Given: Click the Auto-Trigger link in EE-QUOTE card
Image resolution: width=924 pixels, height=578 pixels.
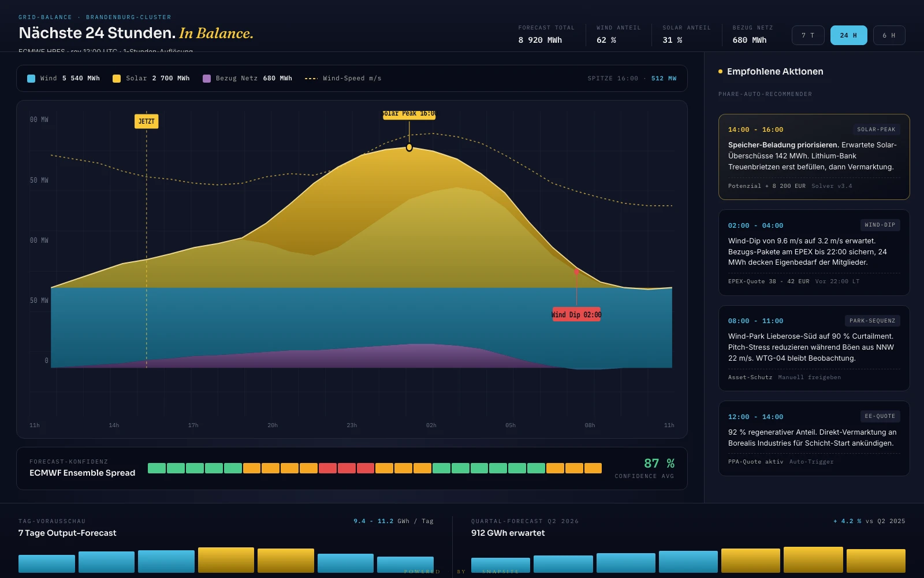Looking at the screenshot, I should [x=811, y=462].
